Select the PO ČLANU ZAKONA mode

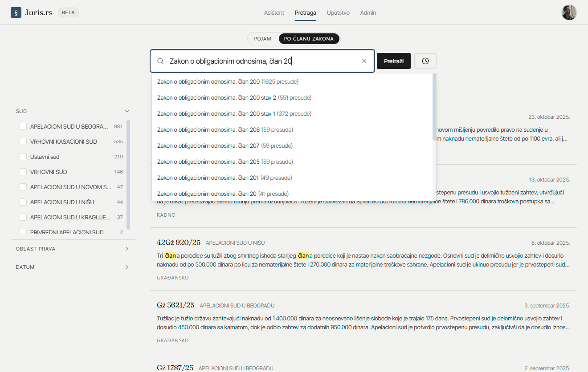[309, 39]
